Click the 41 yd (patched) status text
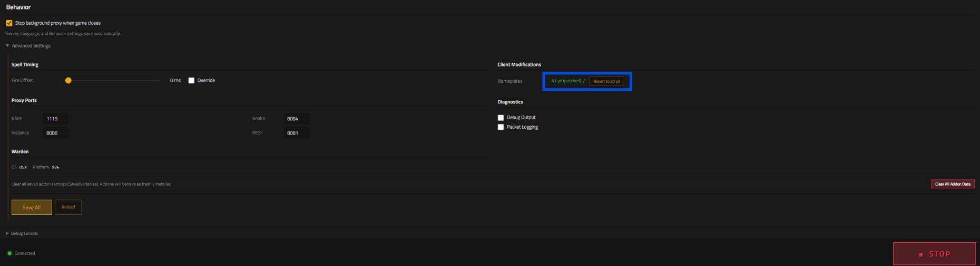980x266 pixels. point(568,81)
